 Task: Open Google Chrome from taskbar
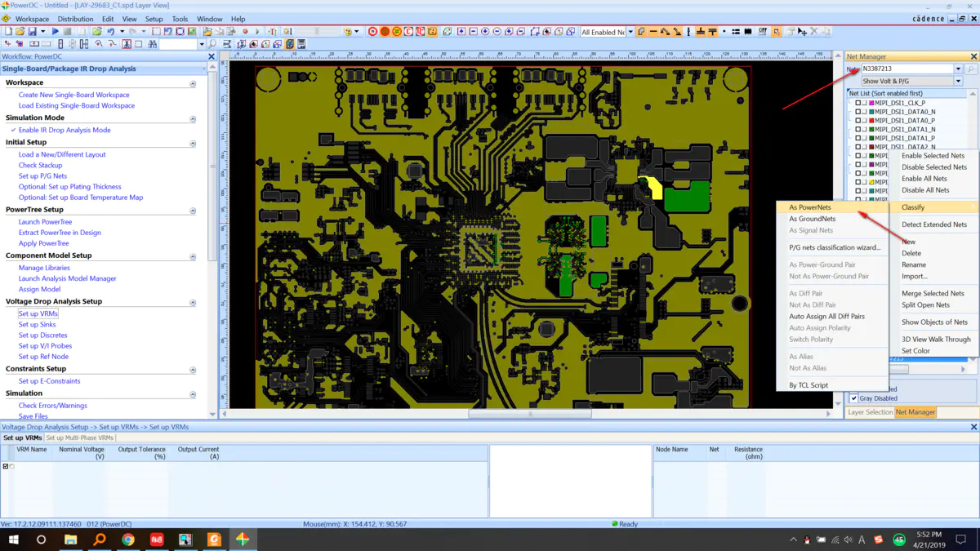coord(128,540)
